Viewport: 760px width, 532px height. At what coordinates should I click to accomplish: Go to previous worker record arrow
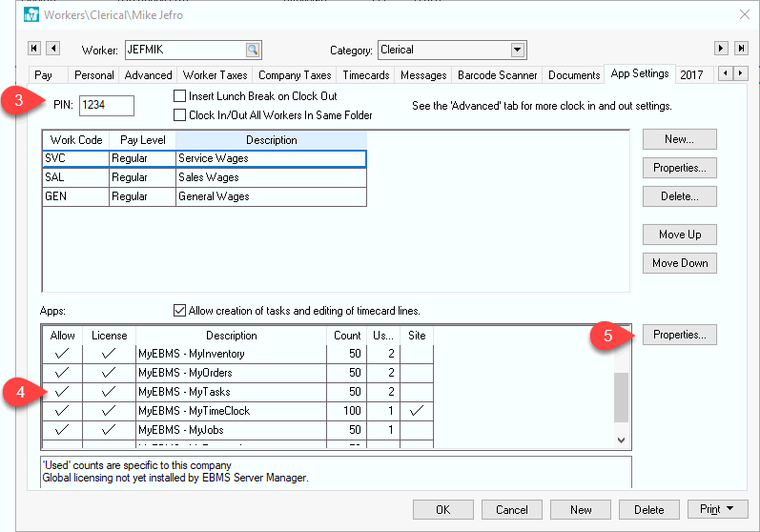coord(52,49)
